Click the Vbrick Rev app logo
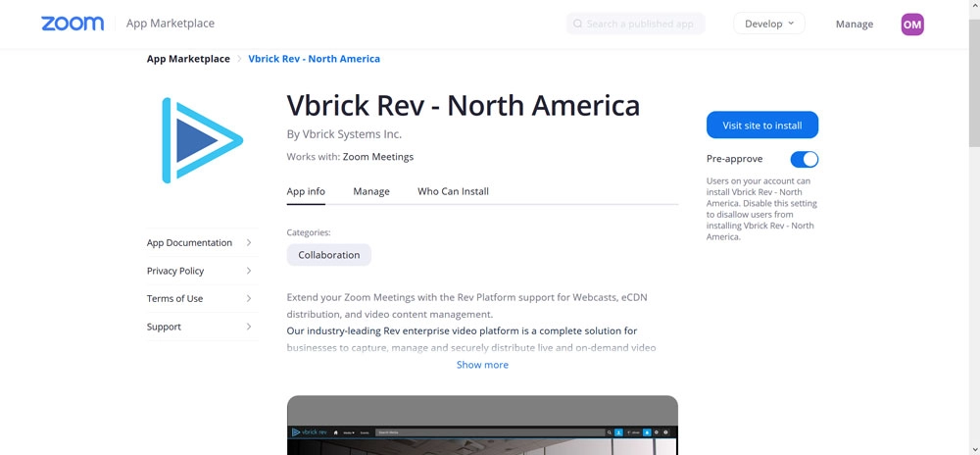This screenshot has height=455, width=980. coord(202,140)
